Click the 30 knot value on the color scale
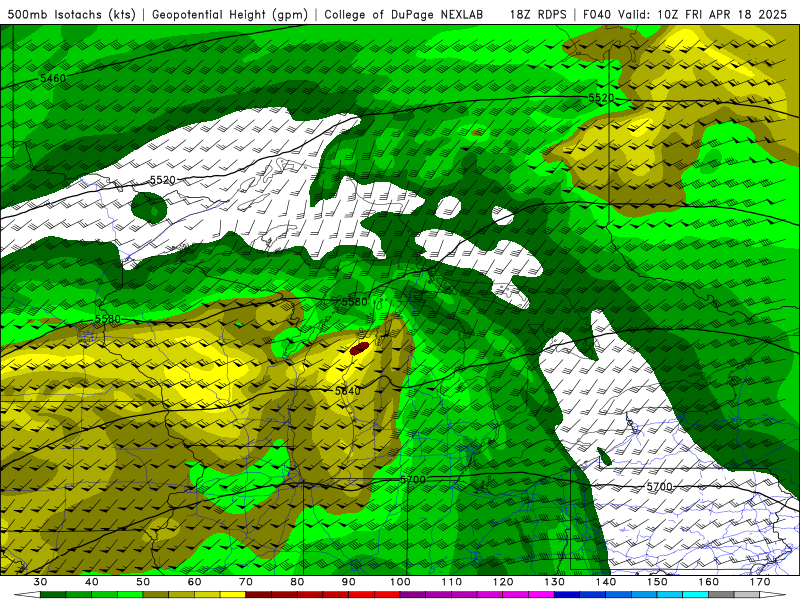This screenshot has height=600, width=800. [x=40, y=582]
